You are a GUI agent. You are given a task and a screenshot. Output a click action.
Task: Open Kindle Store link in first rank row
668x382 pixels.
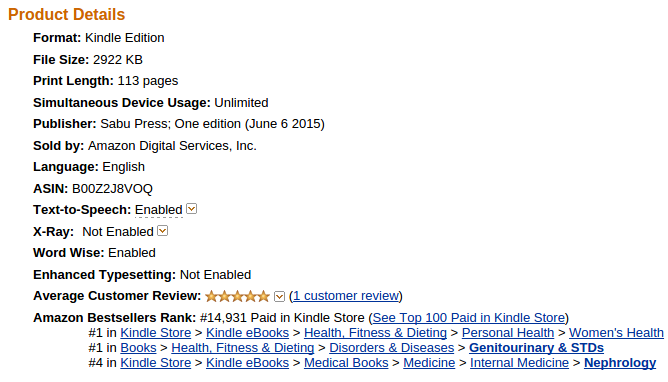click(x=155, y=333)
